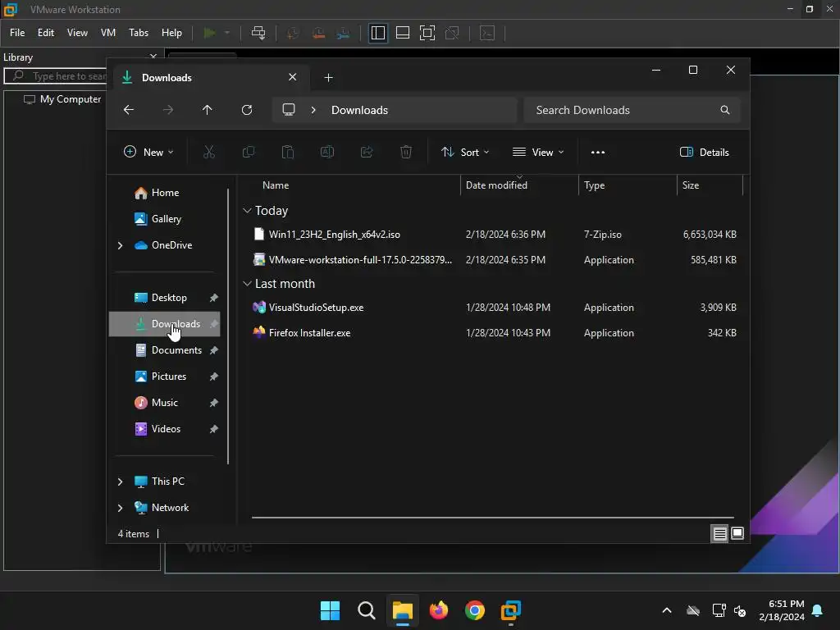840x630 pixels.
Task: Open the VMware File menu
Action: click(17, 33)
